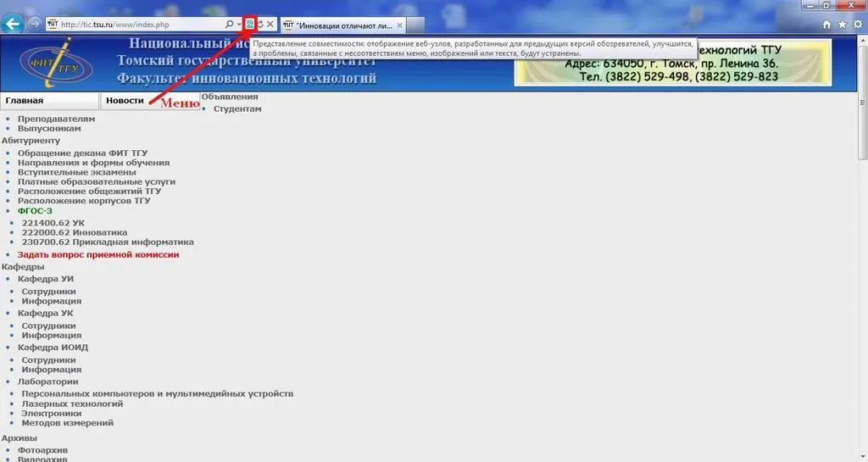This screenshot has width=868, height=462.
Task: Open Сотрудники under Кафедра УИ
Action: click(48, 292)
